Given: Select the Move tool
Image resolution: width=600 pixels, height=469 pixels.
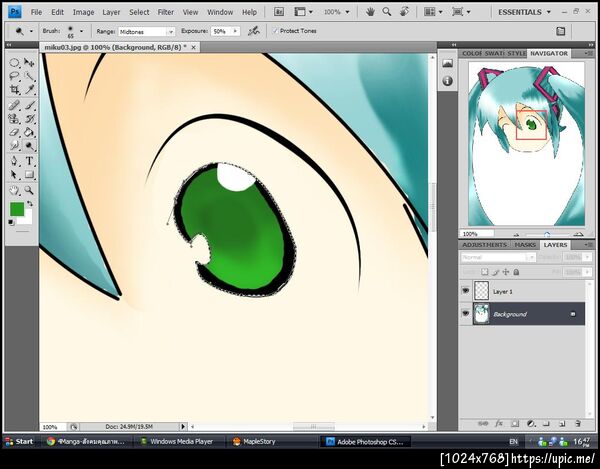Looking at the screenshot, I should tap(29, 63).
